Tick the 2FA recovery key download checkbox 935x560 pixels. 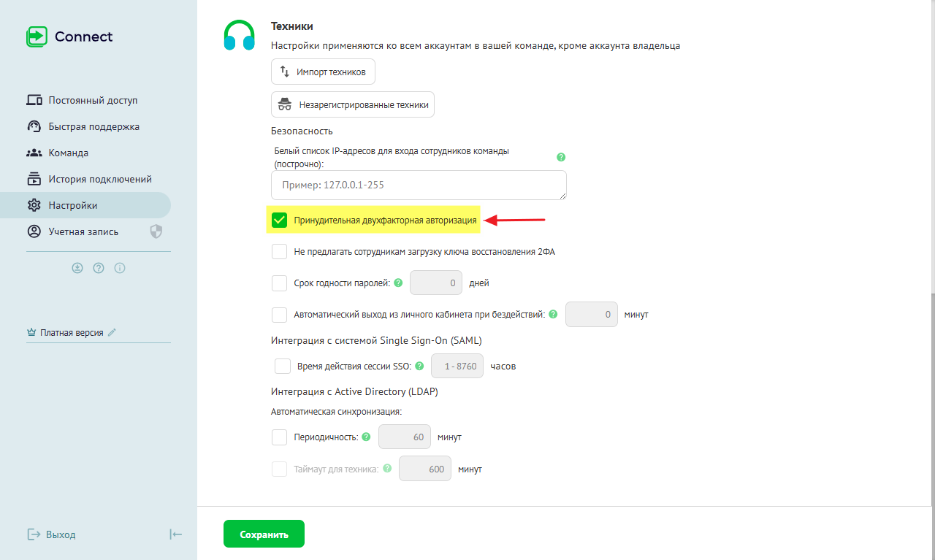coord(279,251)
